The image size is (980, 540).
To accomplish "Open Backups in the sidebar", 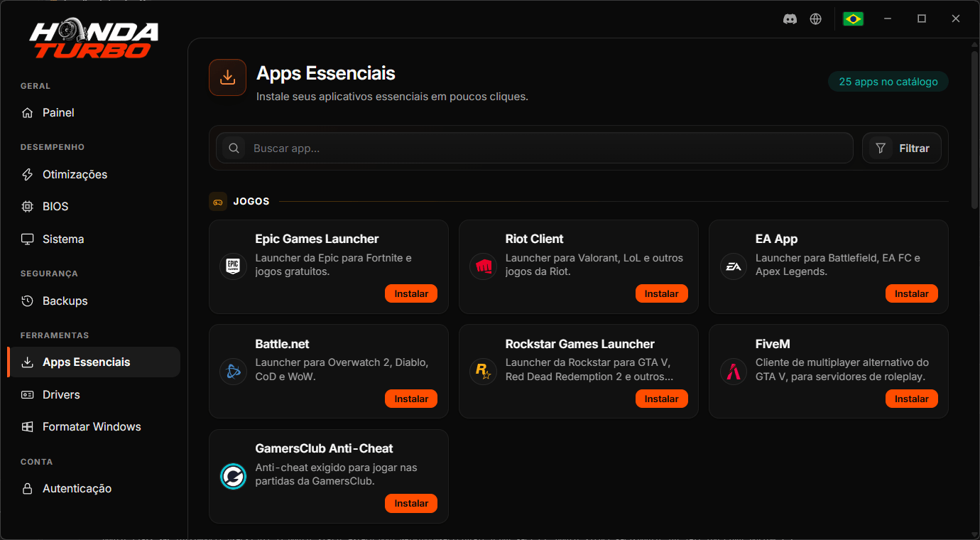I will tap(94, 301).
